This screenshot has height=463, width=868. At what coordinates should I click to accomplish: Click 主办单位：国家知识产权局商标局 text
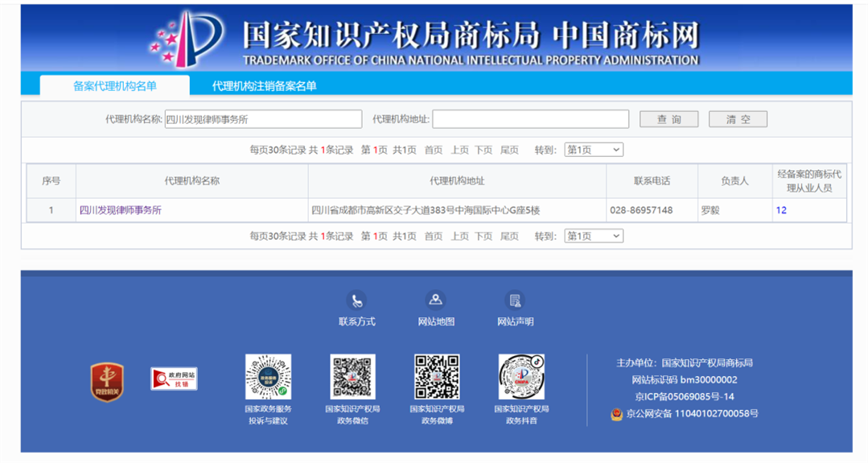685,363
